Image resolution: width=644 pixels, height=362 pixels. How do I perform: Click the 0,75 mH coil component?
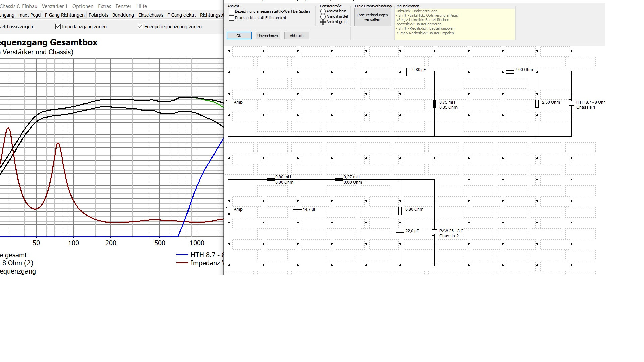(x=434, y=104)
